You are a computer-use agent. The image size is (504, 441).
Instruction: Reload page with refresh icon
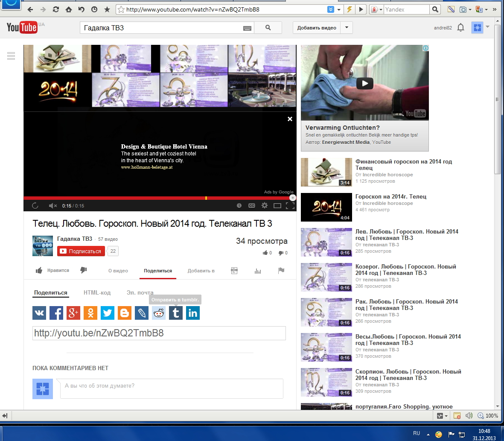[x=56, y=10]
